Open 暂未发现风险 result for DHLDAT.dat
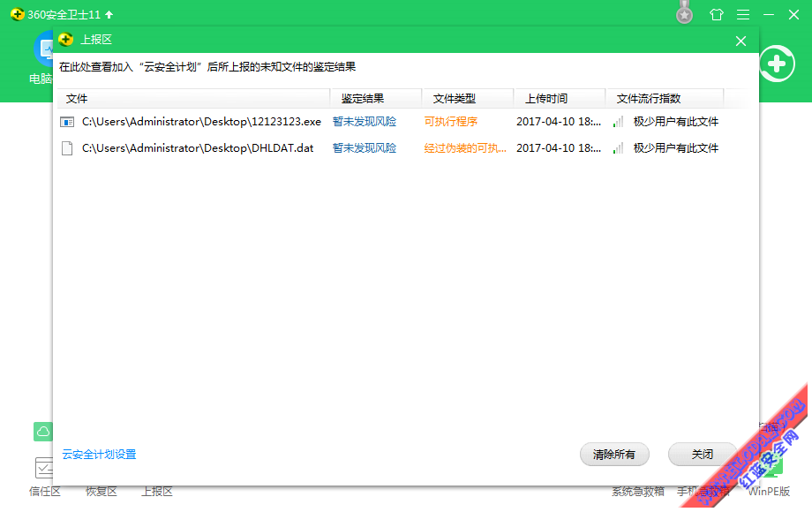The width and height of the screenshot is (812, 512). [365, 148]
